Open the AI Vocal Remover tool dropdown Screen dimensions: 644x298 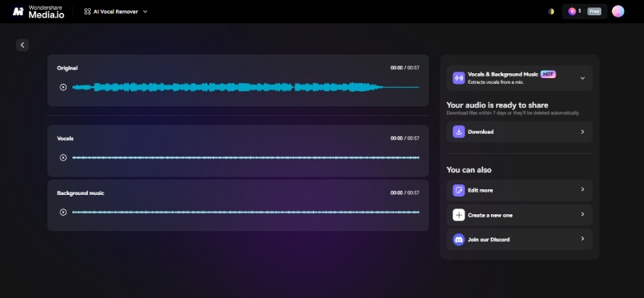pos(115,11)
